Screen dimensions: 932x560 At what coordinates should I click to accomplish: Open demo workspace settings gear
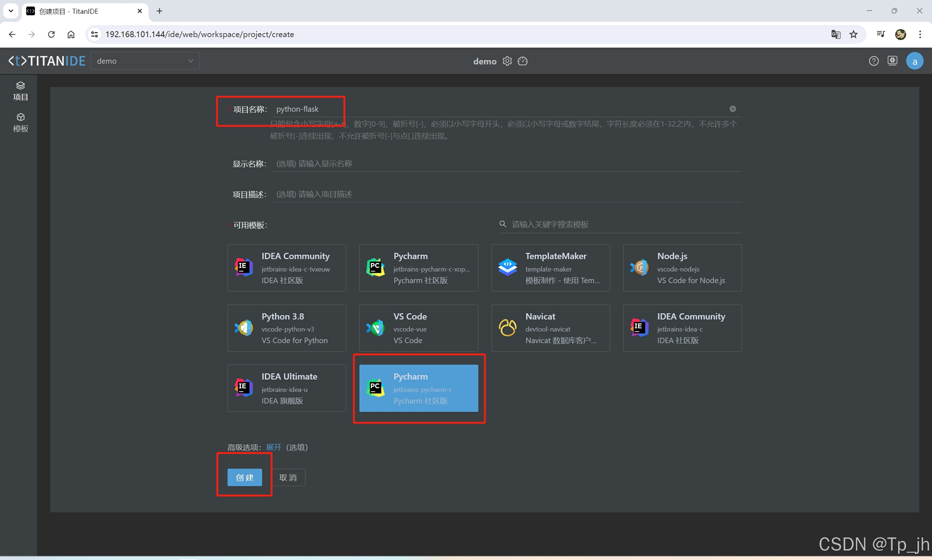click(x=507, y=61)
